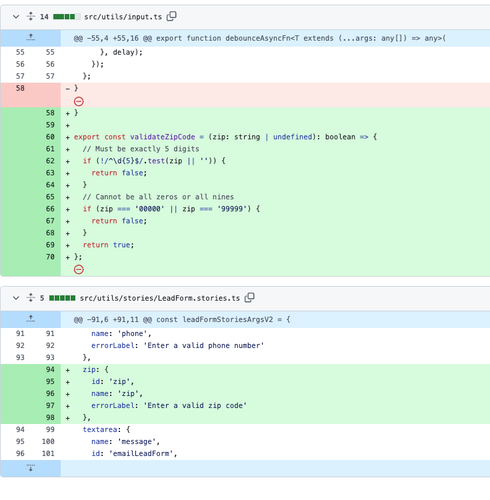Copy the LeadForm.stories.ts file path

pos(249,298)
